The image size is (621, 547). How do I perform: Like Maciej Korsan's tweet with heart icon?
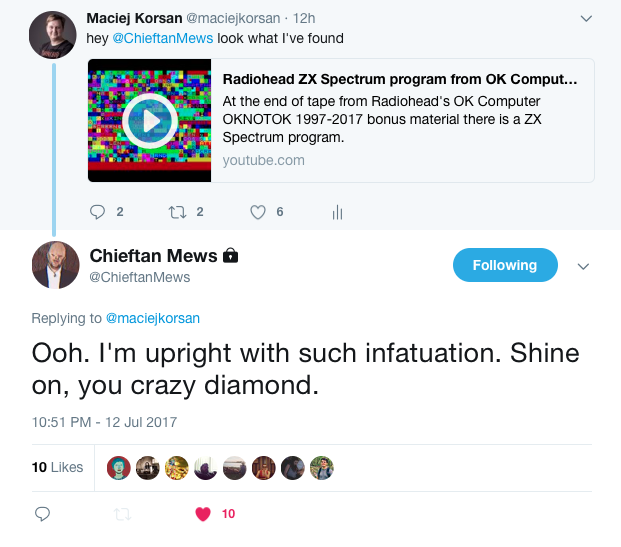pos(258,212)
